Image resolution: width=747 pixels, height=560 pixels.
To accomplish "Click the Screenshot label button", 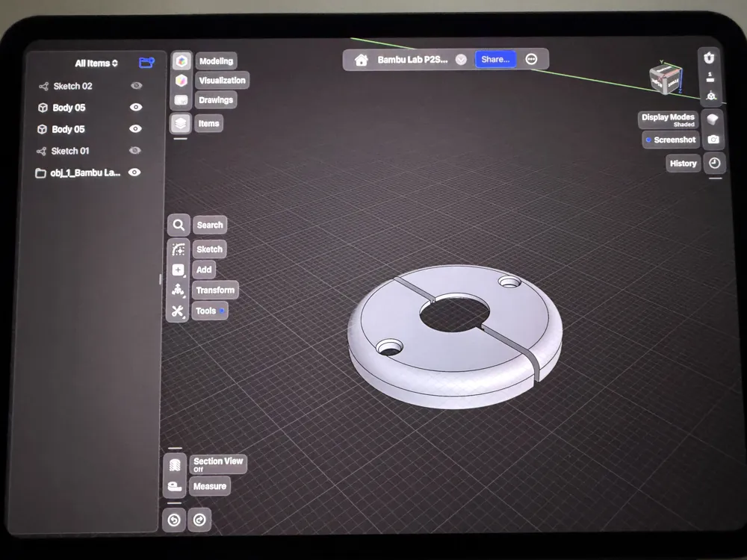I will click(x=671, y=140).
